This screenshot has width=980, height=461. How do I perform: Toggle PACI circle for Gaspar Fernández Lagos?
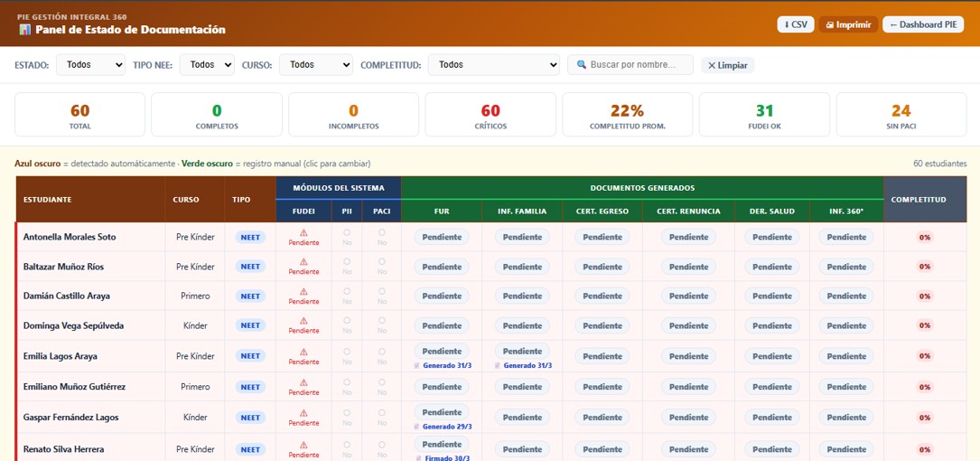pyautogui.click(x=382, y=413)
